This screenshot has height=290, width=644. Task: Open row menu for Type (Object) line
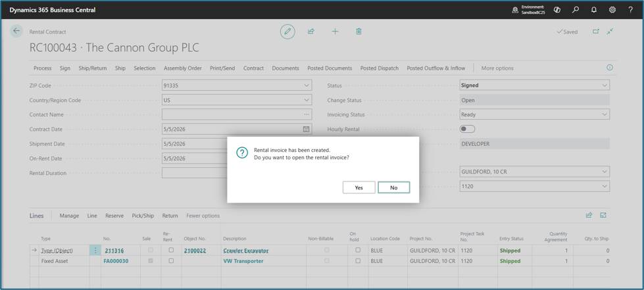coord(95,250)
